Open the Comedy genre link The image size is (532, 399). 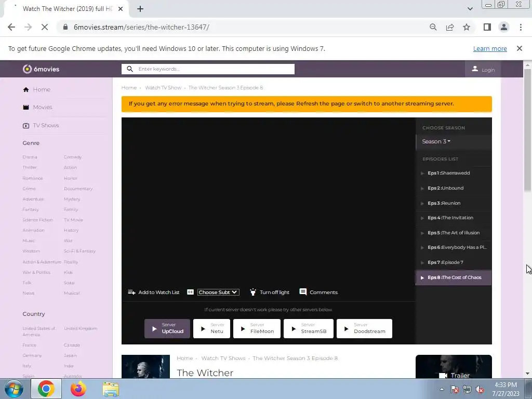(x=73, y=157)
